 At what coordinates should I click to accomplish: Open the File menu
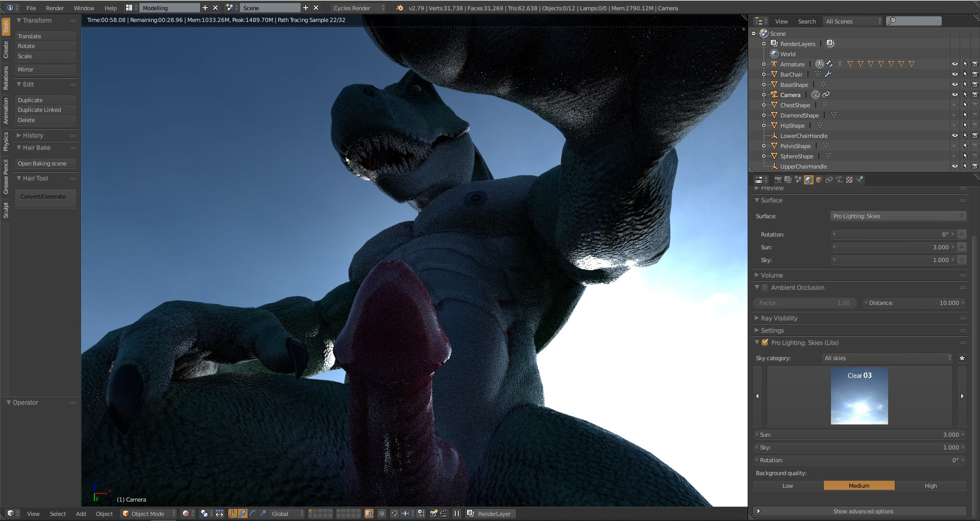pos(31,8)
